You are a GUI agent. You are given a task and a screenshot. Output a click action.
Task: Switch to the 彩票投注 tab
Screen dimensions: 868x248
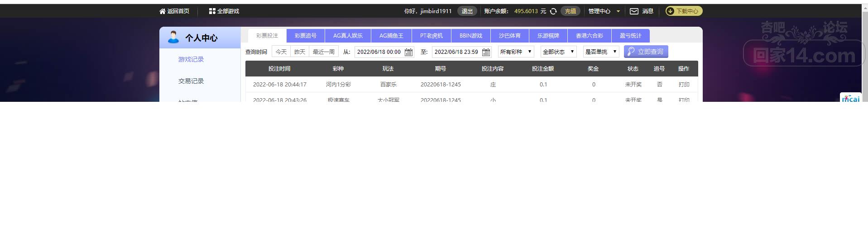[x=267, y=36]
